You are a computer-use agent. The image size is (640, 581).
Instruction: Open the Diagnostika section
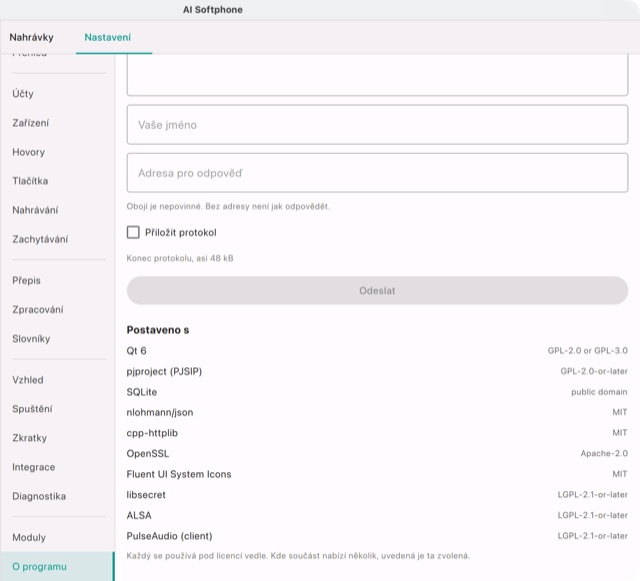click(x=57, y=496)
